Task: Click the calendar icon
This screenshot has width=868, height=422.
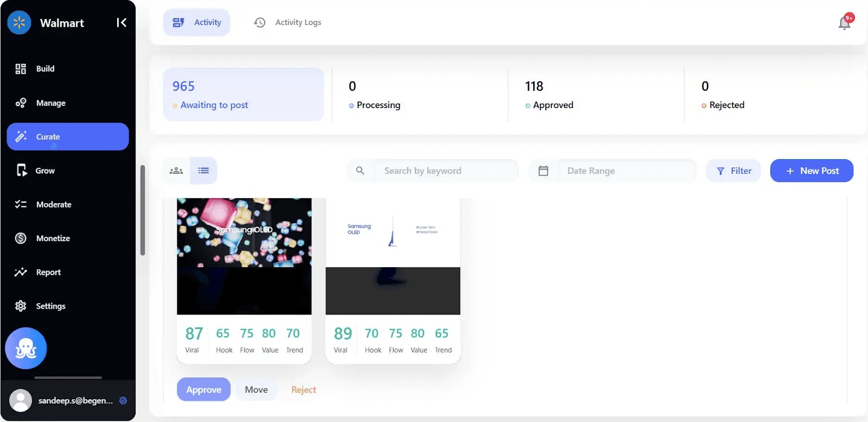Action: [x=543, y=171]
